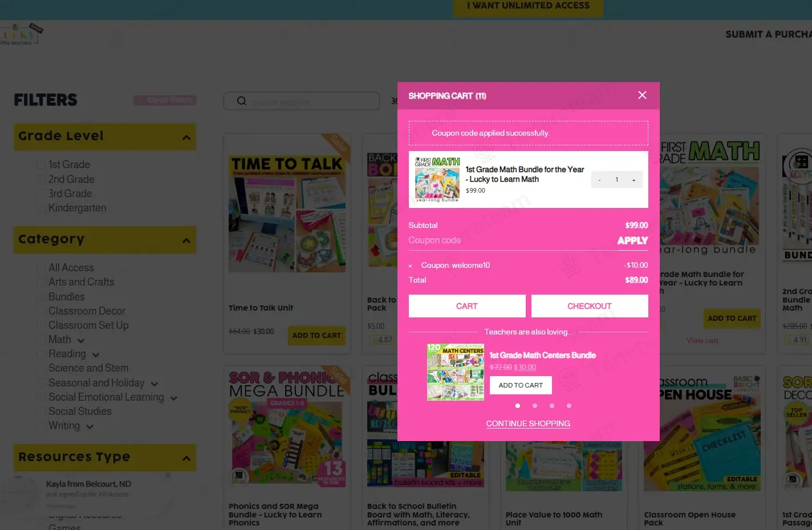Check the 1st Grade filter
Screen dimensions: 812x530
[x=41, y=165]
